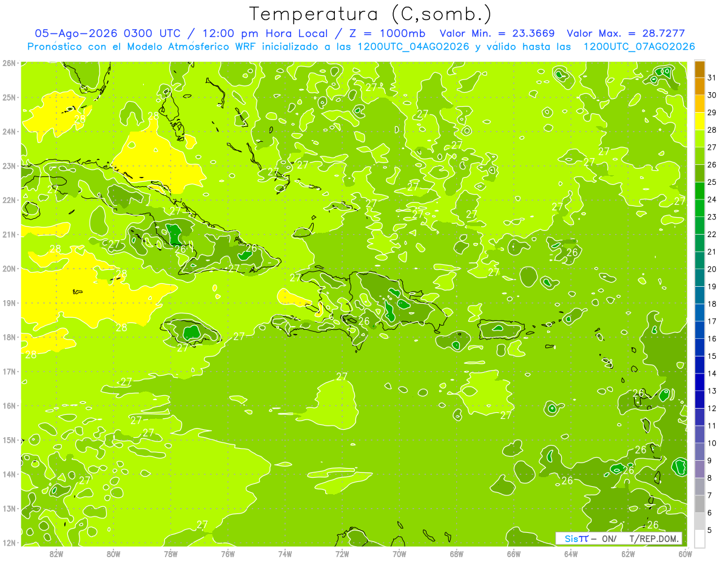This screenshot has height=562, width=728.
Task: Pick the yellow 28–29 legend swatch
Action: [699, 121]
